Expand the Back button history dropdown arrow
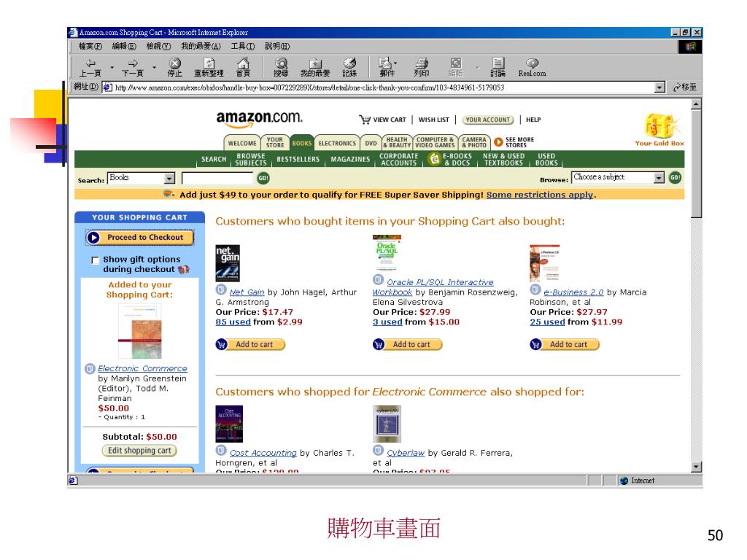The width and height of the screenshot is (747, 560). pos(112,68)
